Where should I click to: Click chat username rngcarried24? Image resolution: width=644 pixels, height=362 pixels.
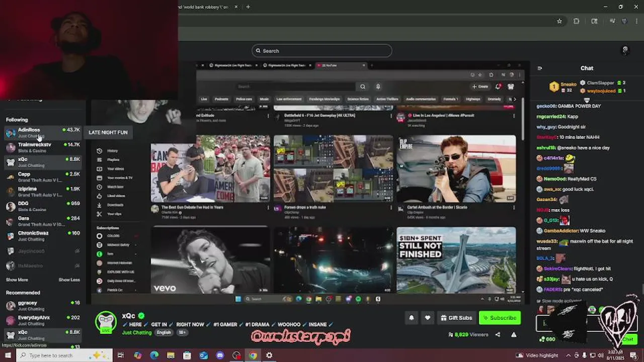(551, 116)
